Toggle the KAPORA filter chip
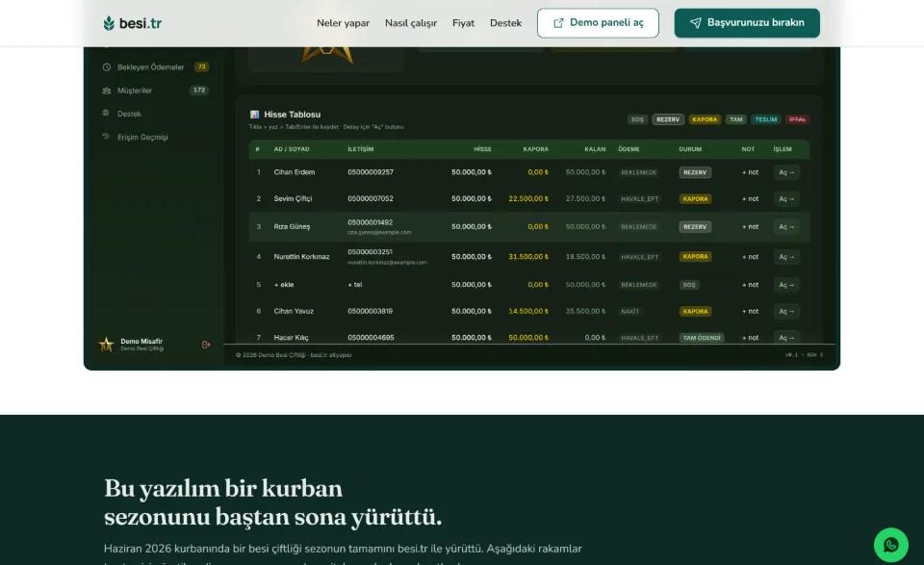 tap(705, 119)
